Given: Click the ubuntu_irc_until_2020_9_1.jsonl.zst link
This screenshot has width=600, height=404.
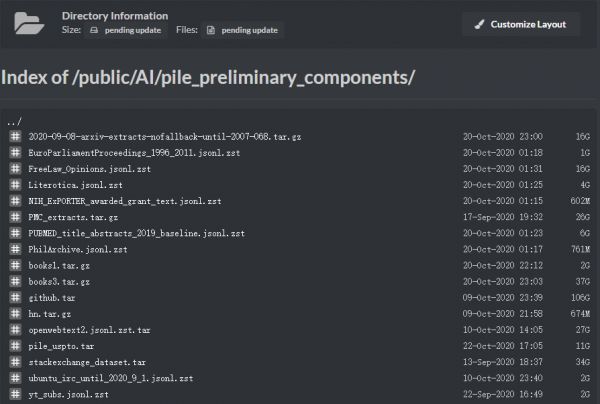Looking at the screenshot, I should pyautogui.click(x=111, y=378).
